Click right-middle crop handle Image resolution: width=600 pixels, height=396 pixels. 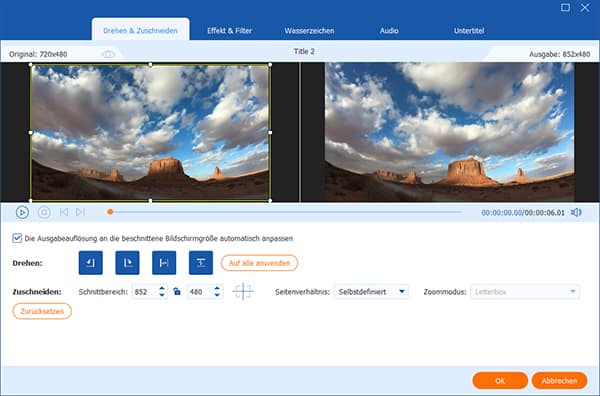tap(270, 132)
